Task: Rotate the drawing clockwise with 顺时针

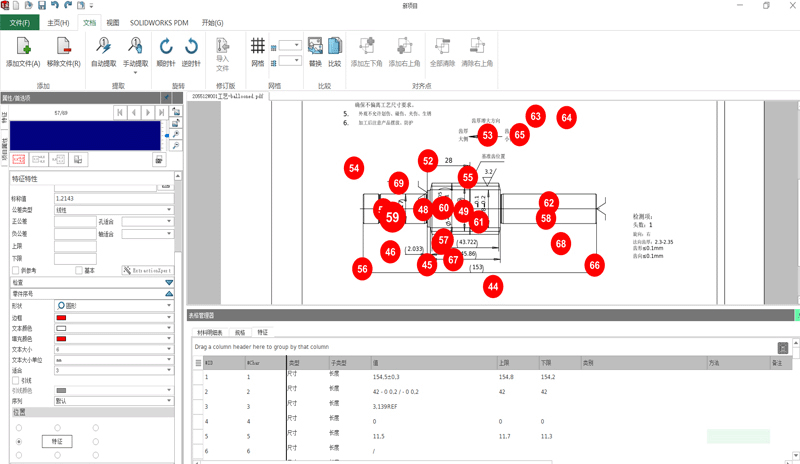Action: tap(166, 46)
